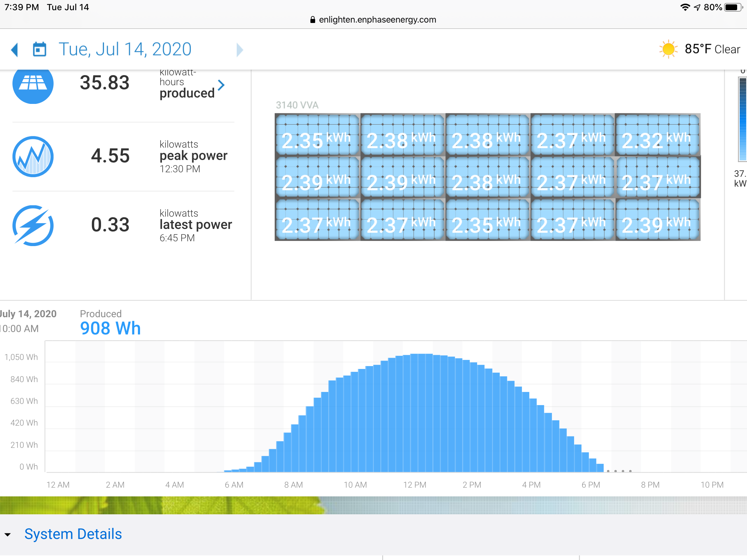Screen dimensions: 747x560
Task: Click the peak power graph icon
Action: (x=33, y=156)
